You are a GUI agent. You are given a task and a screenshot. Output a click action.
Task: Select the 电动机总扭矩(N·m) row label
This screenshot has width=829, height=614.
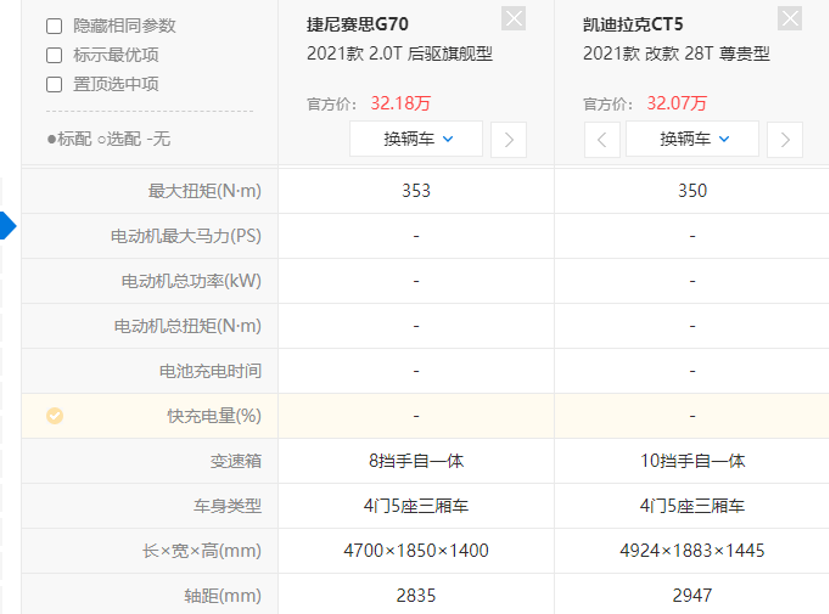pos(188,326)
